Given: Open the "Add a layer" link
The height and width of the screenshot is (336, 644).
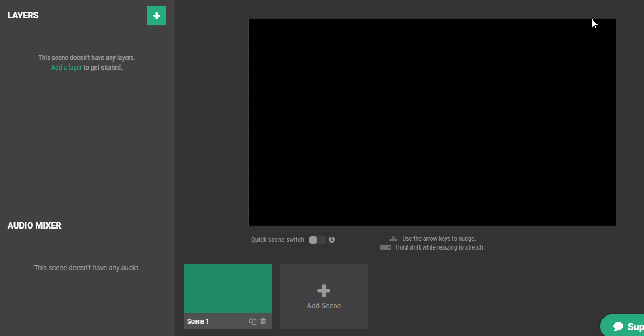Looking at the screenshot, I should click(x=66, y=67).
